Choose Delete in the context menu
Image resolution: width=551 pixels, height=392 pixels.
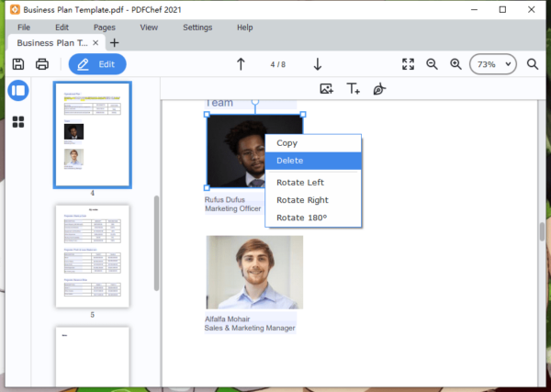pyautogui.click(x=313, y=161)
